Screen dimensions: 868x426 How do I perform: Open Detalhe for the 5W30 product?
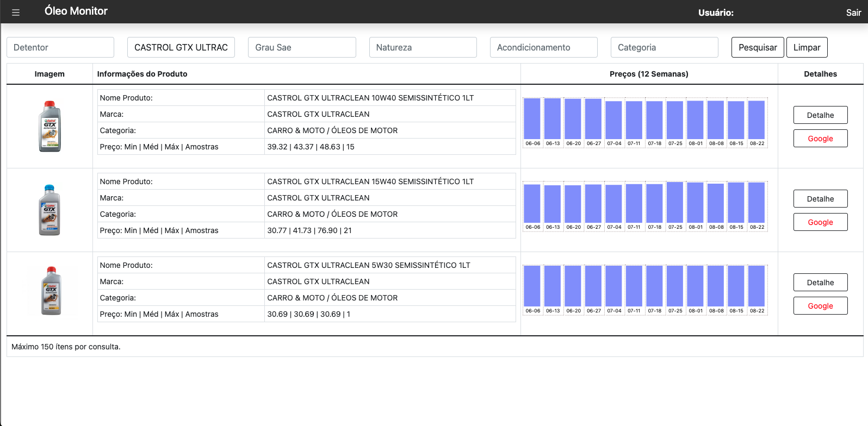820,283
